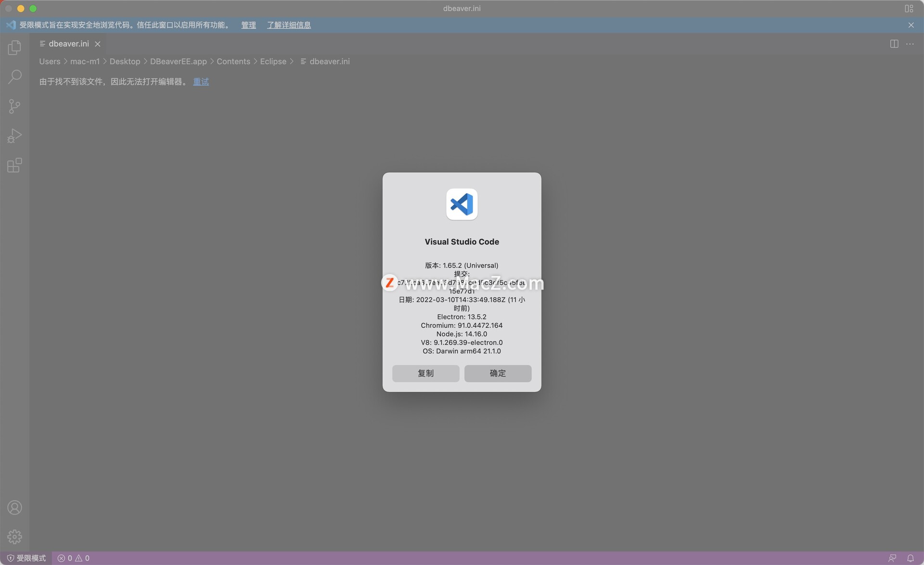Click the mac-m1 breadcrumb
The height and width of the screenshot is (565, 924).
coord(85,62)
